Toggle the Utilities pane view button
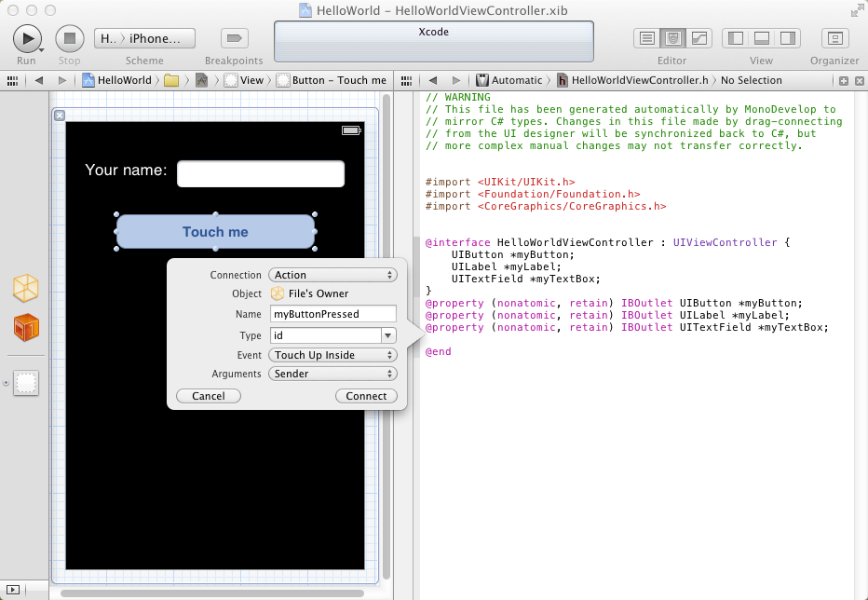The height and width of the screenshot is (600, 868). click(788, 38)
